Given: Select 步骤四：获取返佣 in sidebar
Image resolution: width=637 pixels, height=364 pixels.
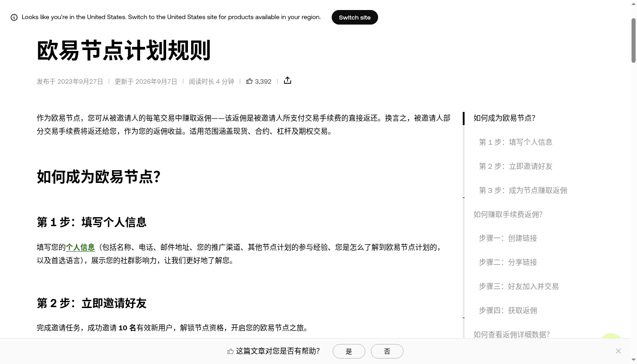Looking at the screenshot, I should (x=508, y=311).
